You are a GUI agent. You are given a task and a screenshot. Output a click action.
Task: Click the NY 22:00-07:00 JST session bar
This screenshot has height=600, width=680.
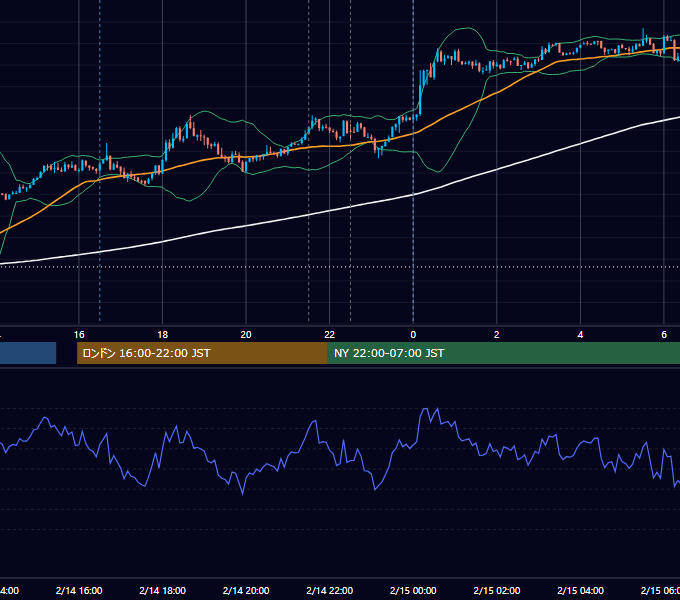pyautogui.click(x=503, y=353)
